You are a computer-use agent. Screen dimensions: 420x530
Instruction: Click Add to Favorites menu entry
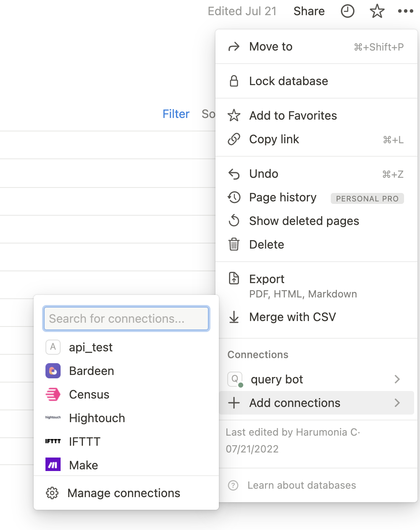(x=293, y=115)
